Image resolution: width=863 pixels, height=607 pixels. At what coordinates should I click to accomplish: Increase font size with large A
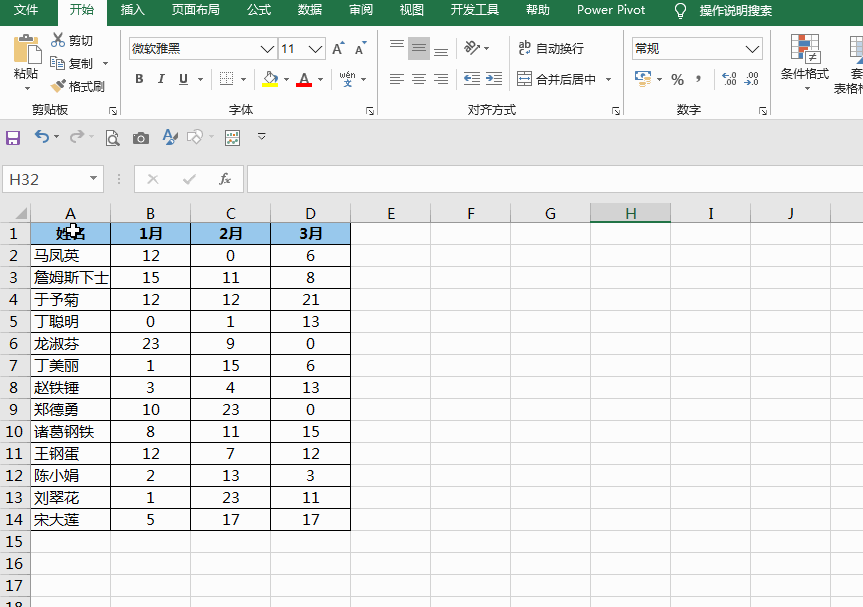coord(338,48)
